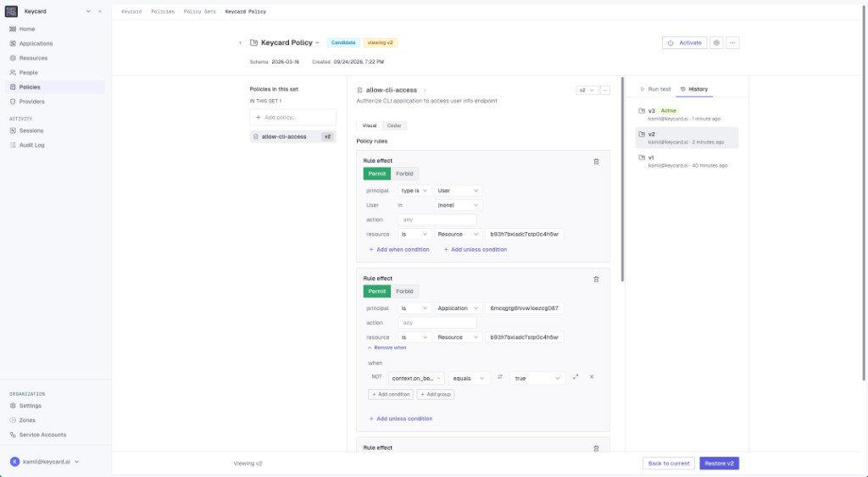Switch policy editor to Cedar mode
The height and width of the screenshot is (477, 868).
click(394, 125)
